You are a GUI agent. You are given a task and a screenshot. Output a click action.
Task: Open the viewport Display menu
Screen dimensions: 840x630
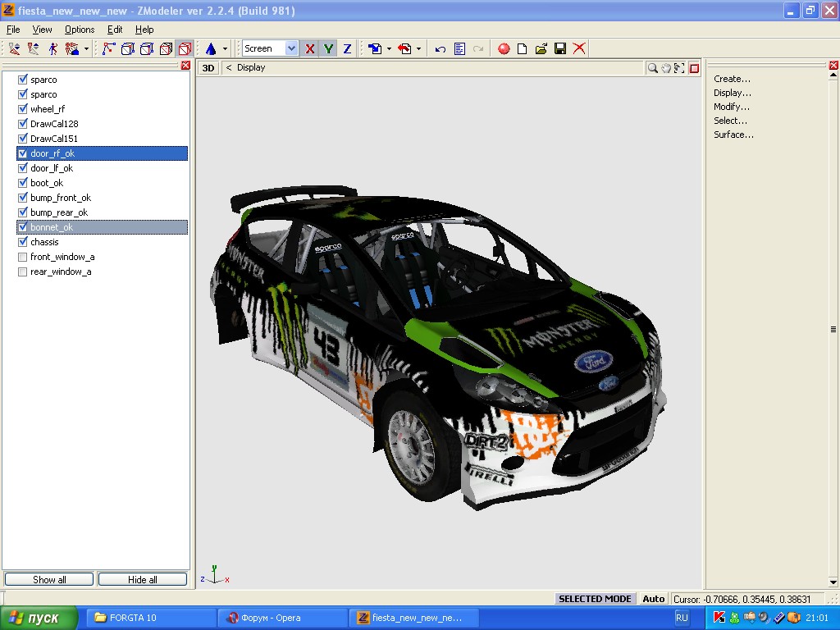click(251, 67)
